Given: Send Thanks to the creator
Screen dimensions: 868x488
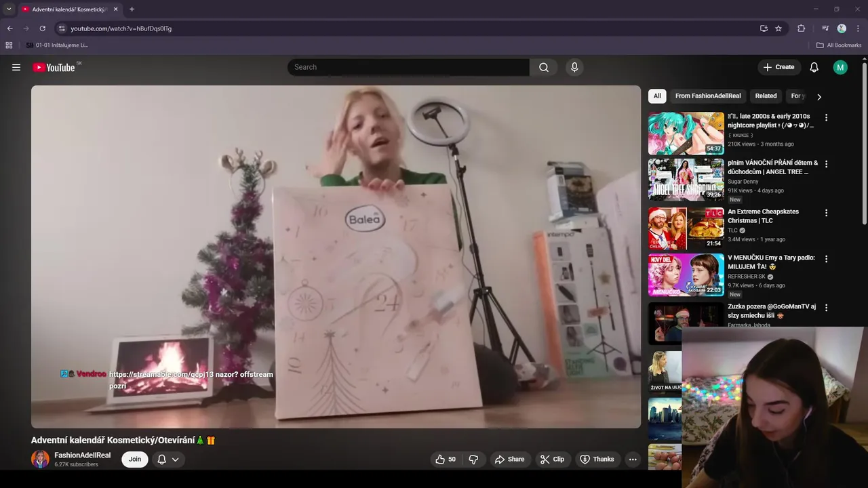Looking at the screenshot, I should click(x=597, y=460).
